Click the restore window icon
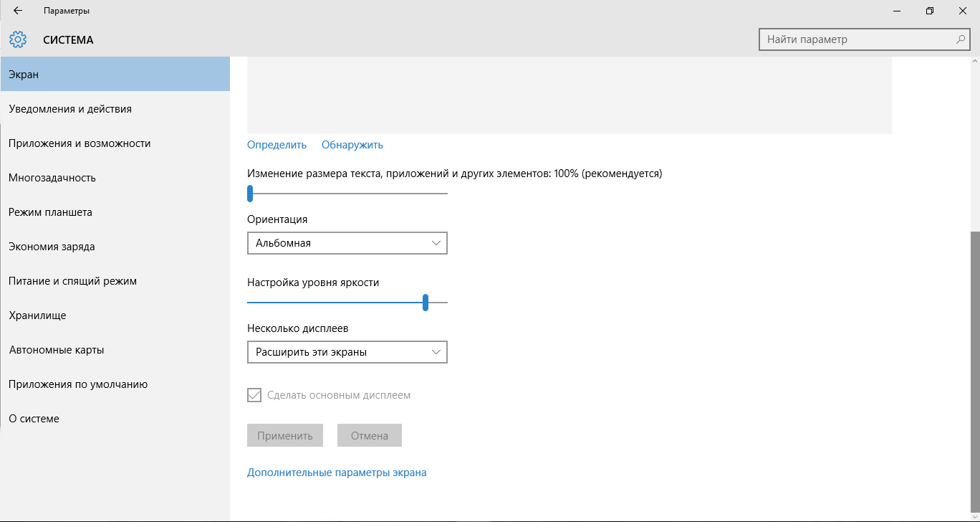 [x=929, y=11]
